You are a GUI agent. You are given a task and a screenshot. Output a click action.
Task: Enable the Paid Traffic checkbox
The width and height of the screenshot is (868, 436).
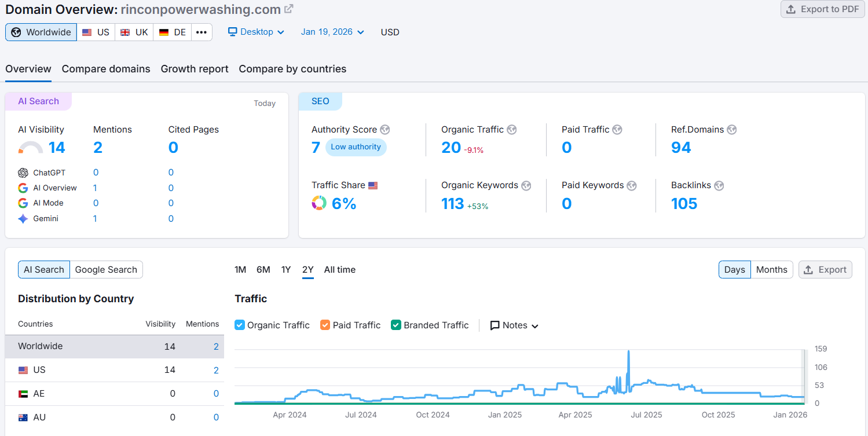pyautogui.click(x=325, y=325)
